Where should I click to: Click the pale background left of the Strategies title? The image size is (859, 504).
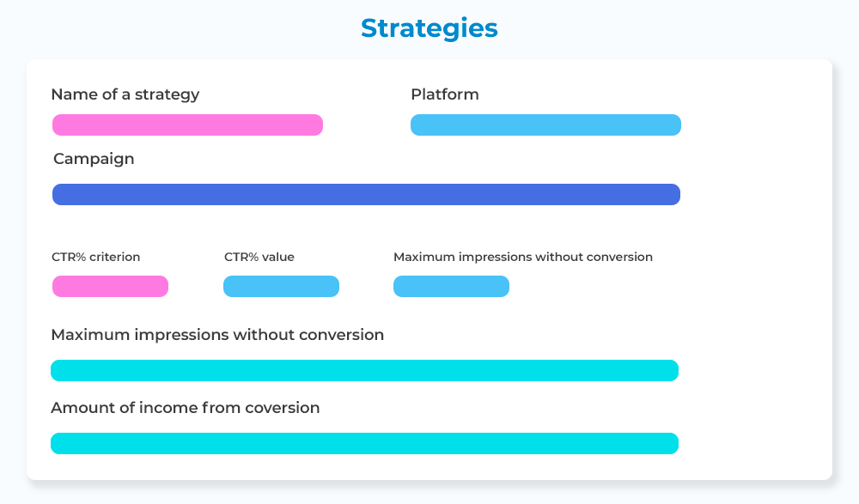tap(172, 28)
